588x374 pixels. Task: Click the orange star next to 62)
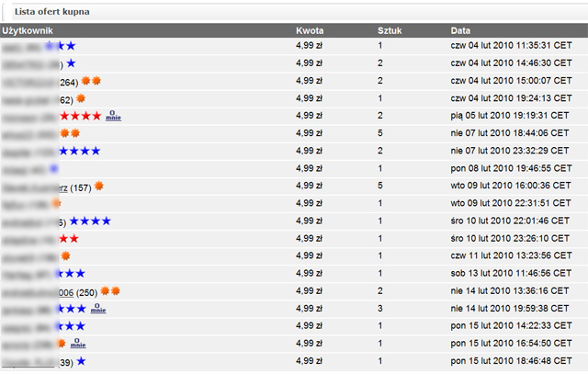[81, 98]
